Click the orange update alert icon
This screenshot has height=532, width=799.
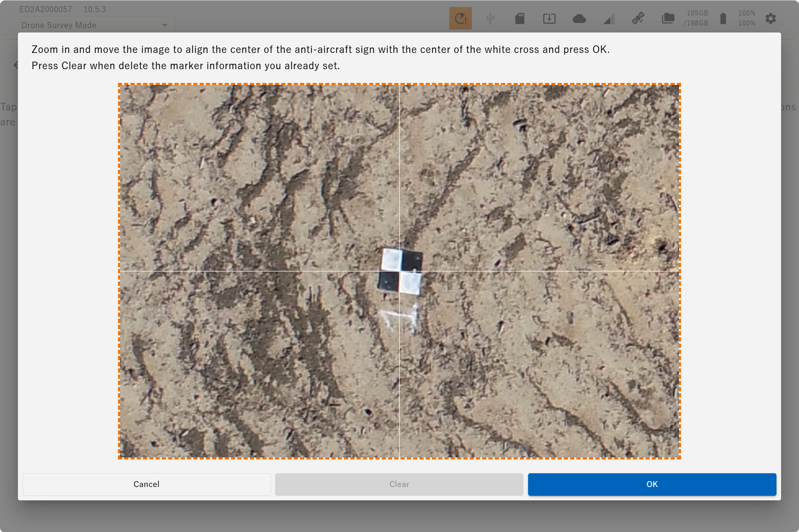[460, 18]
